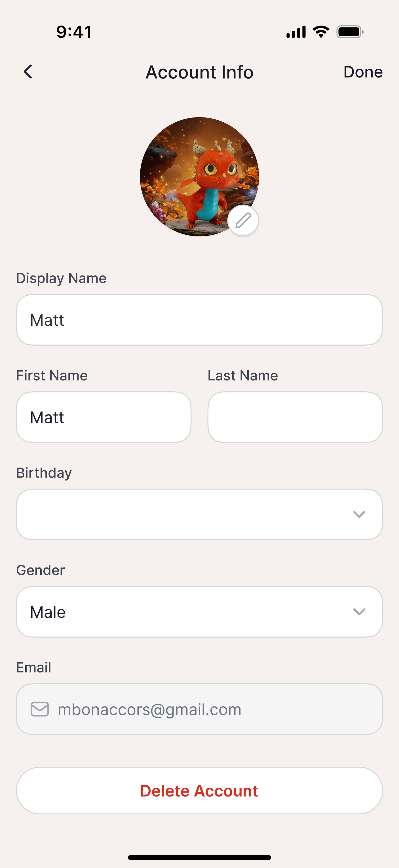
Task: Tap the Account Info title
Action: (x=199, y=72)
